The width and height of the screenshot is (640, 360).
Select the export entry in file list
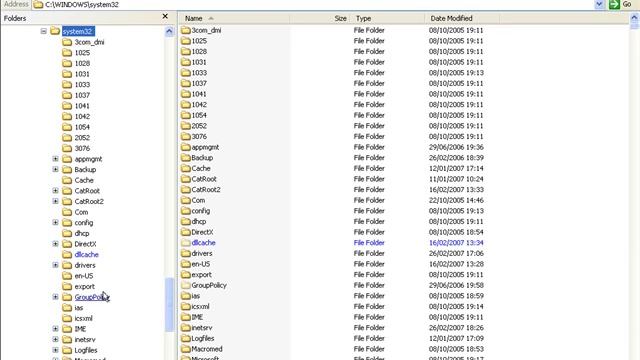[202, 275]
